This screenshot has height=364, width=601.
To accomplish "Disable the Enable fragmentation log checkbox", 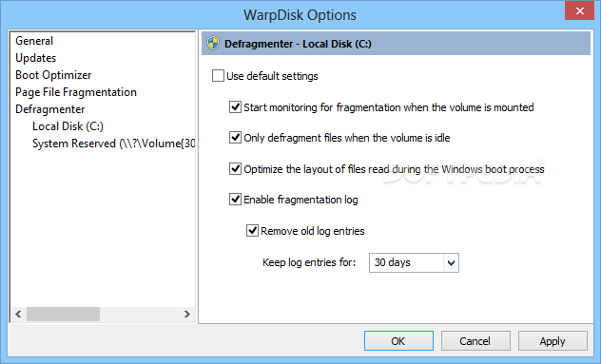I will [x=235, y=200].
